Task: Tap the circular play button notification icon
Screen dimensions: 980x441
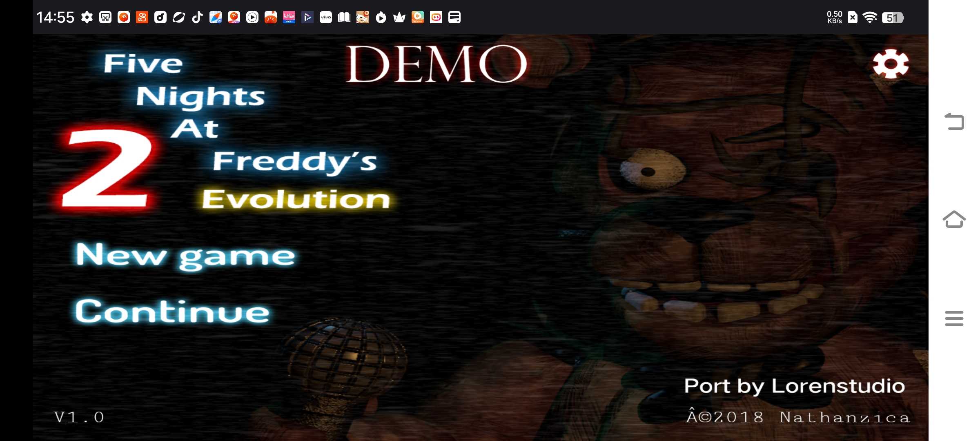Action: [252, 17]
